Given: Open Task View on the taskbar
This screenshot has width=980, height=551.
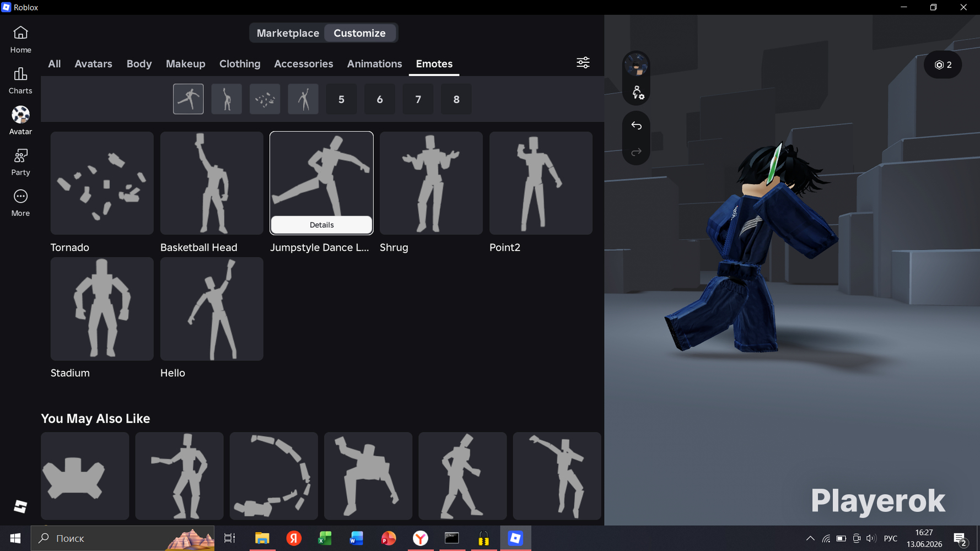Looking at the screenshot, I should (229, 538).
